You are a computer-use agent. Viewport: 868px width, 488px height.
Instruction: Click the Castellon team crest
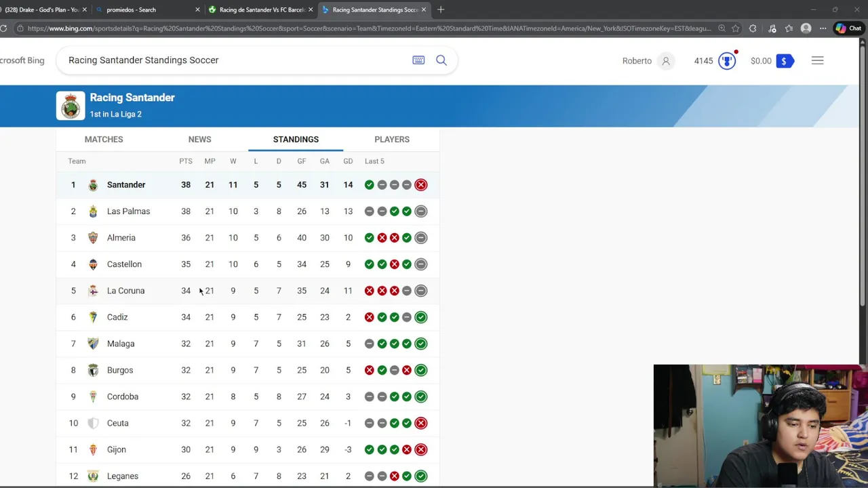point(93,264)
